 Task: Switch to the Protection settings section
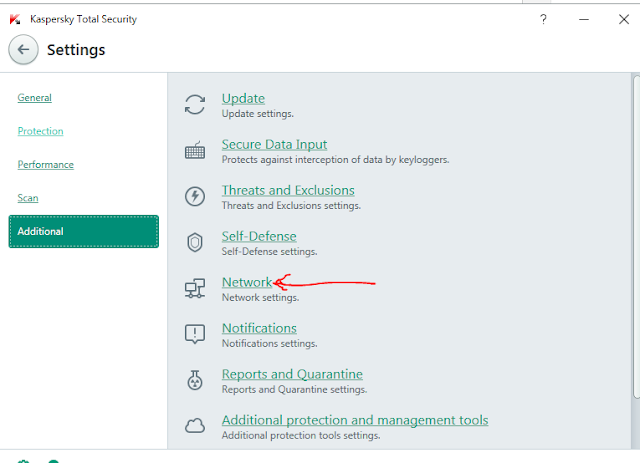click(40, 131)
